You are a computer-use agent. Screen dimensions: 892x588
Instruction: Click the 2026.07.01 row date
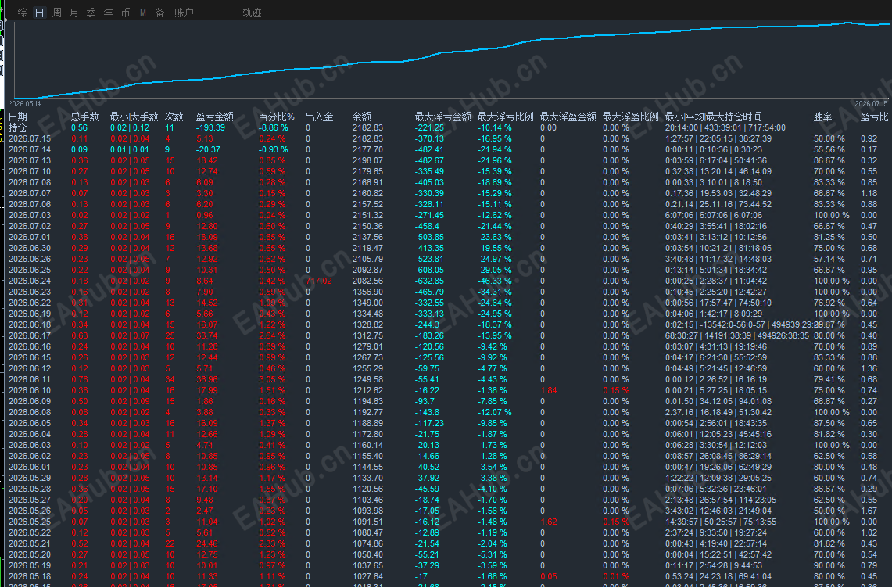[x=30, y=238]
